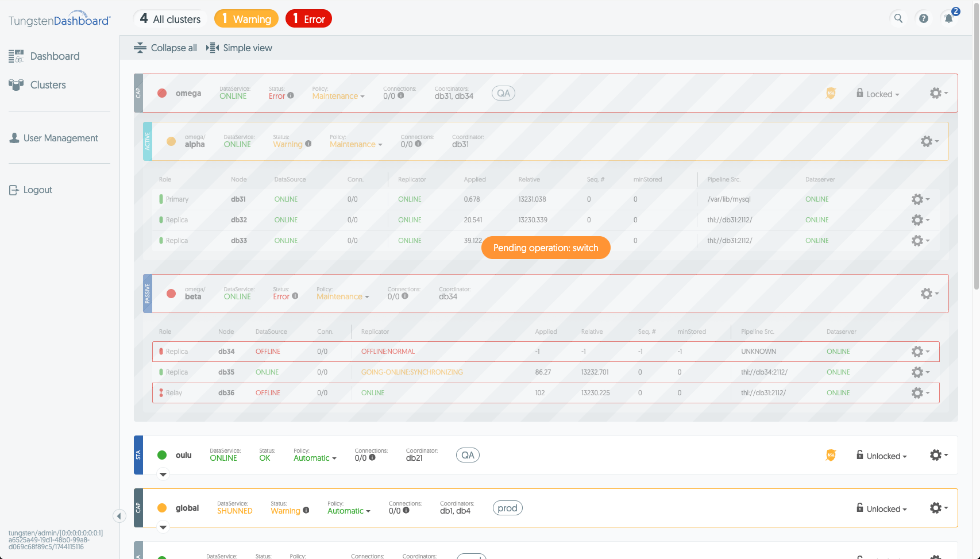
Task: Open the alpha Policy Maintenance dropdown
Action: [356, 144]
